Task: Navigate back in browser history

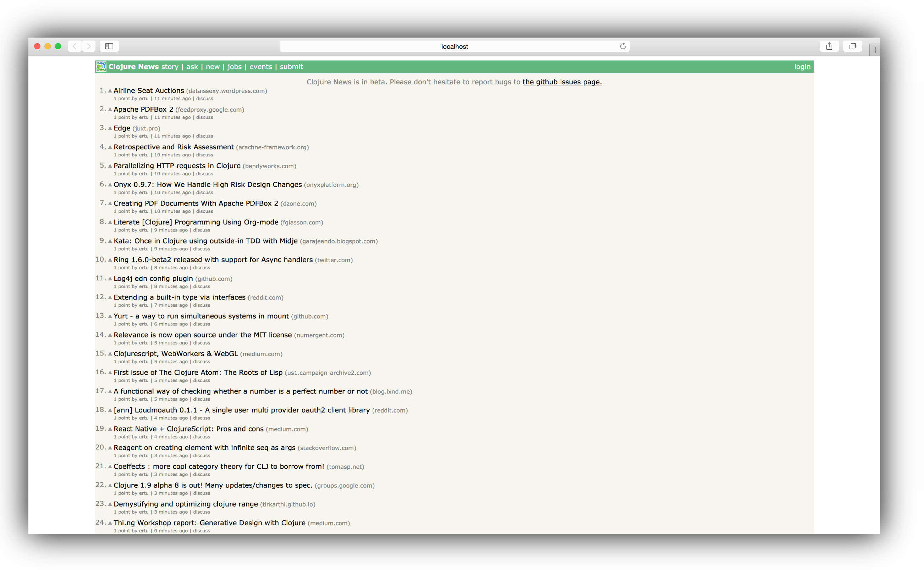Action: tap(74, 46)
